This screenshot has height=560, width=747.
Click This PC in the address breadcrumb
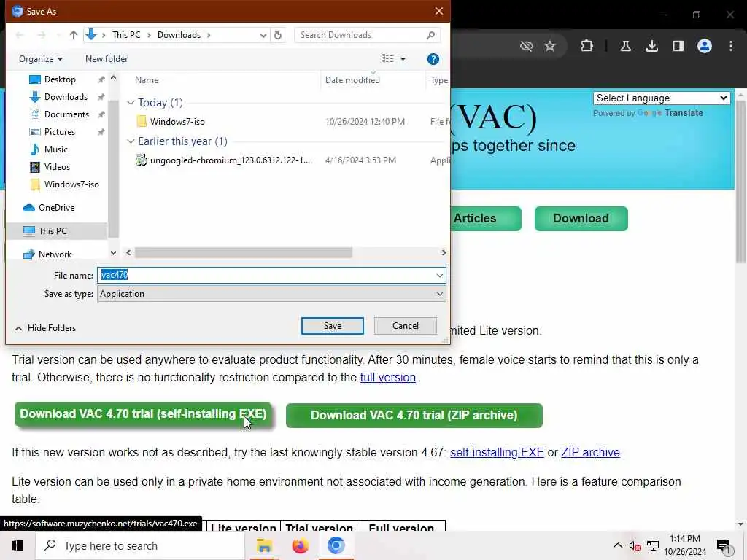click(x=126, y=35)
